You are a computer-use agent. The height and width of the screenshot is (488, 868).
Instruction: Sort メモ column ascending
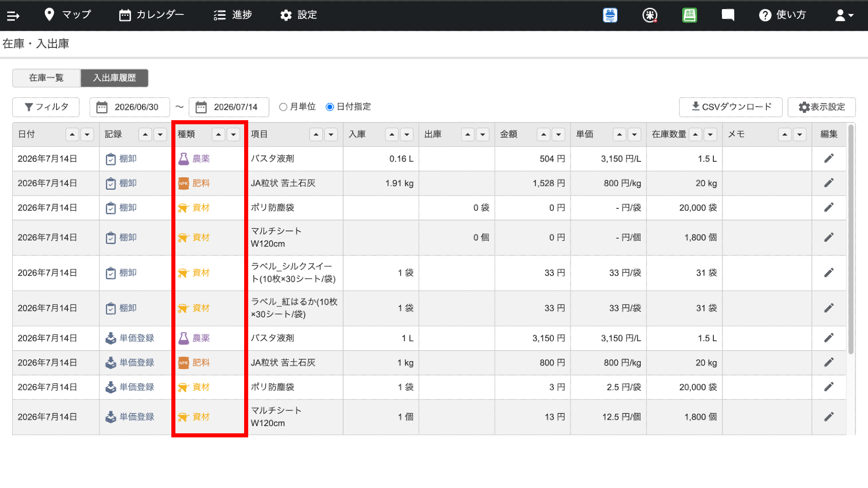click(785, 134)
